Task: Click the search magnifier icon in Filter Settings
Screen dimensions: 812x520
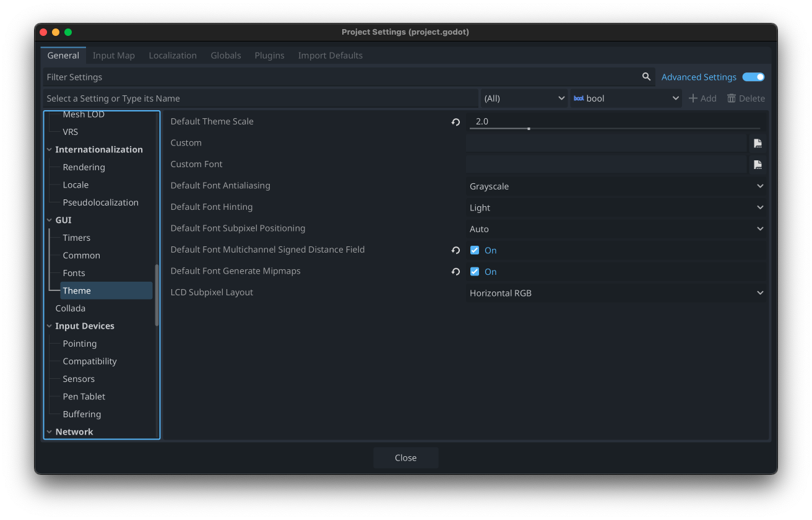Action: [x=646, y=77]
